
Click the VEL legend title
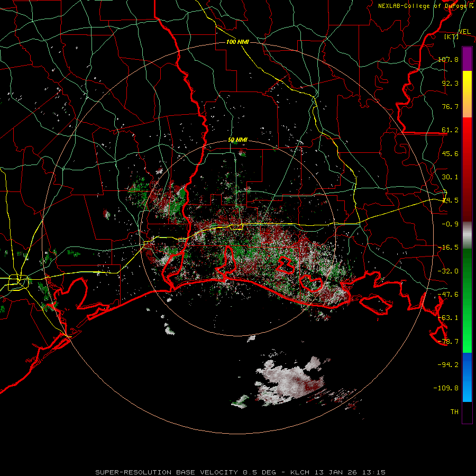pos(464,32)
